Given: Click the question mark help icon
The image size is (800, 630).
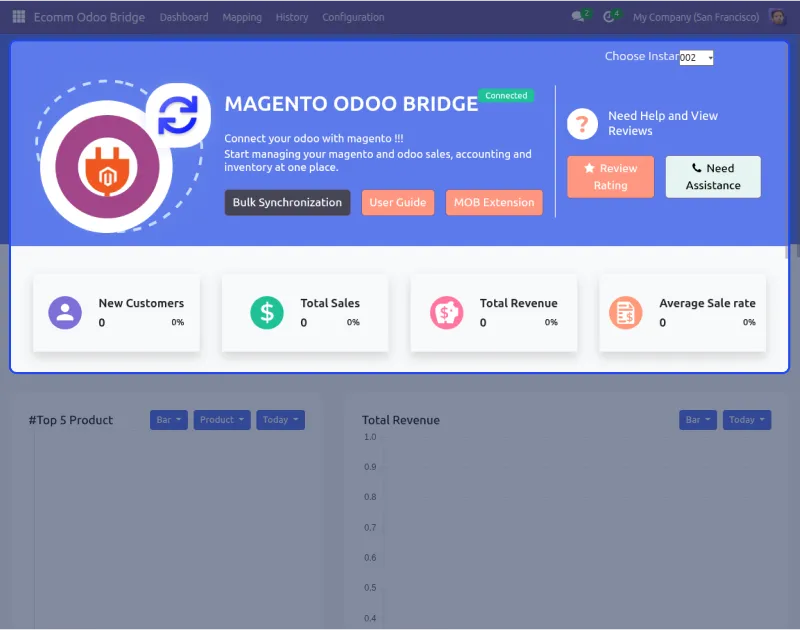Looking at the screenshot, I should 583,123.
